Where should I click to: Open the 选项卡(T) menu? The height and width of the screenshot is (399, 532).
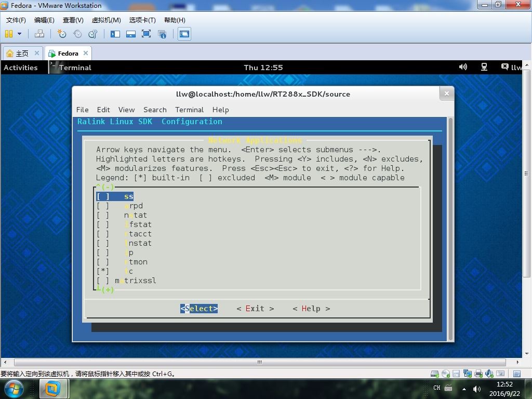coord(142,20)
